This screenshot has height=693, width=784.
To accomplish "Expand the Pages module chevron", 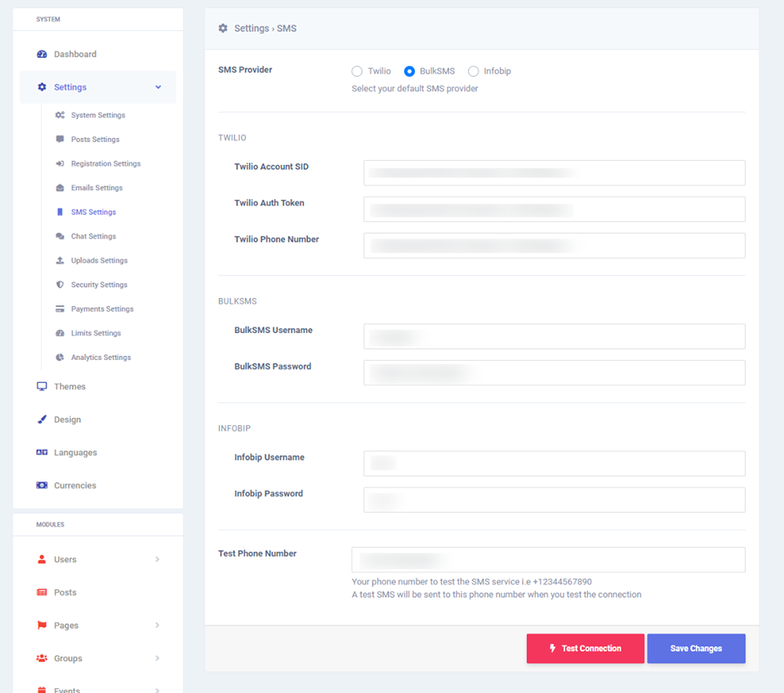I will pyautogui.click(x=158, y=625).
